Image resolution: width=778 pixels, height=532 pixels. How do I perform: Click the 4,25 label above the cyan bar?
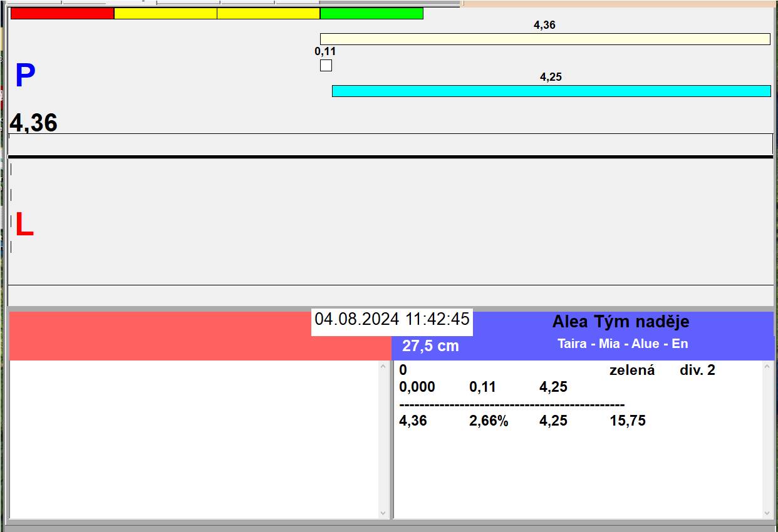point(551,77)
